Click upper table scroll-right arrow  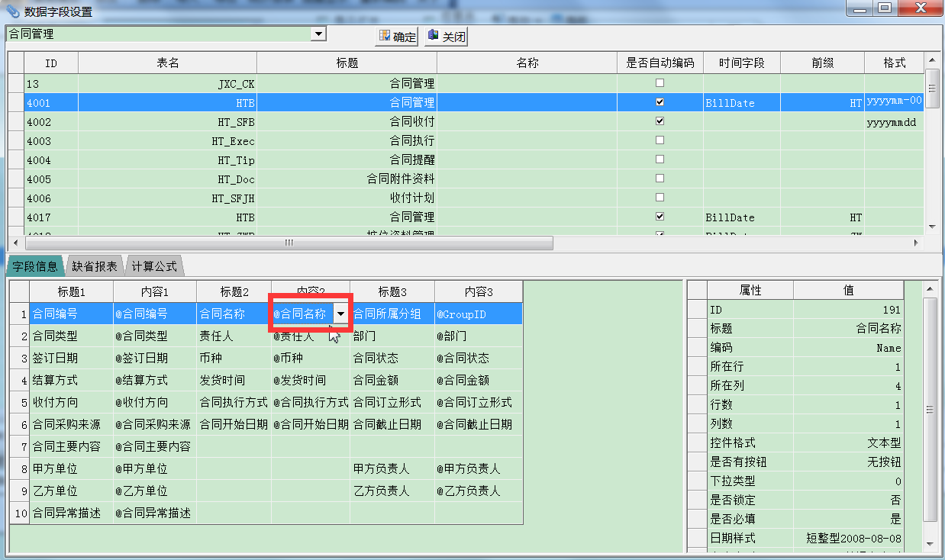pos(917,243)
